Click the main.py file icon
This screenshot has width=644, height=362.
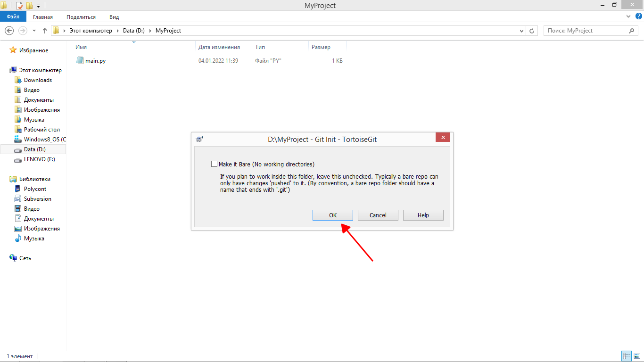[x=80, y=61]
